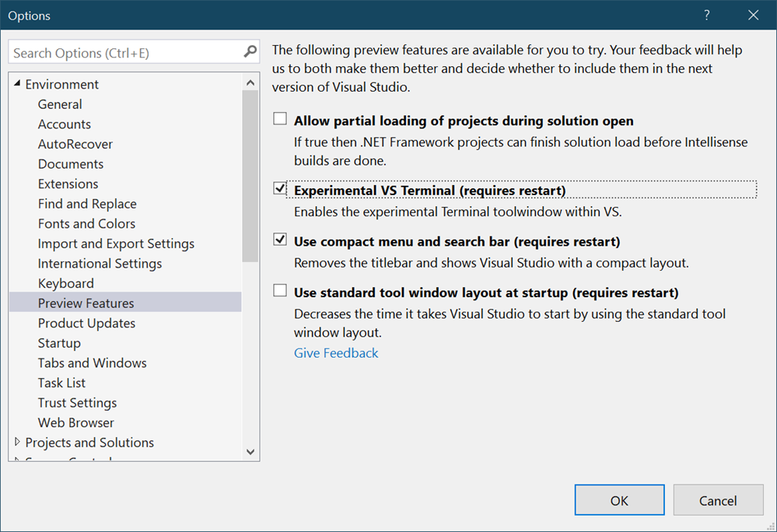This screenshot has height=532, width=777.
Task: Select Preview Features item
Action: (x=125, y=303)
